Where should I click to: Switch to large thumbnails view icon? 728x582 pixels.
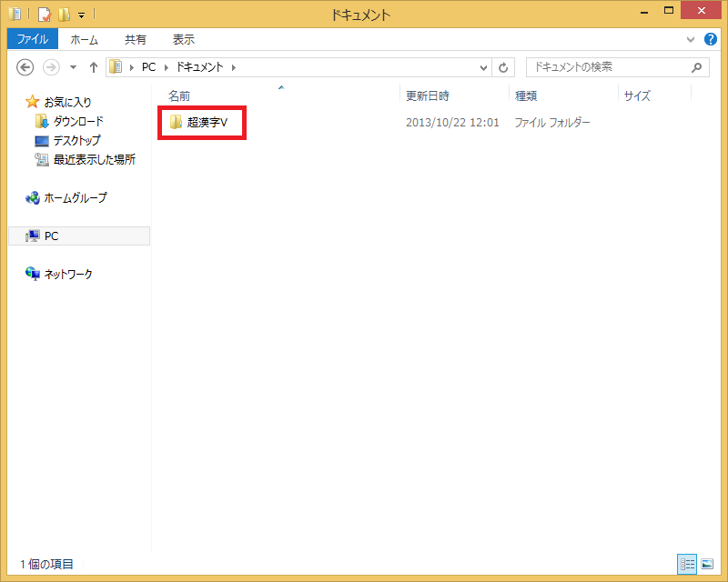coord(707,564)
